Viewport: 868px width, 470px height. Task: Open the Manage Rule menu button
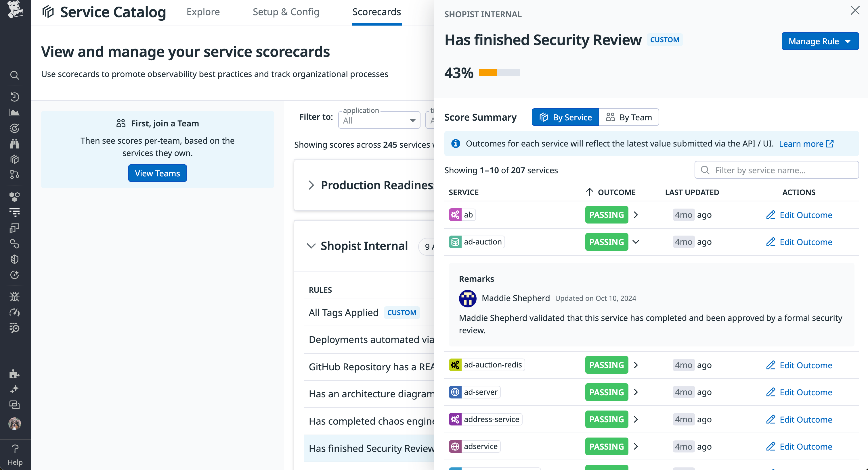(820, 41)
